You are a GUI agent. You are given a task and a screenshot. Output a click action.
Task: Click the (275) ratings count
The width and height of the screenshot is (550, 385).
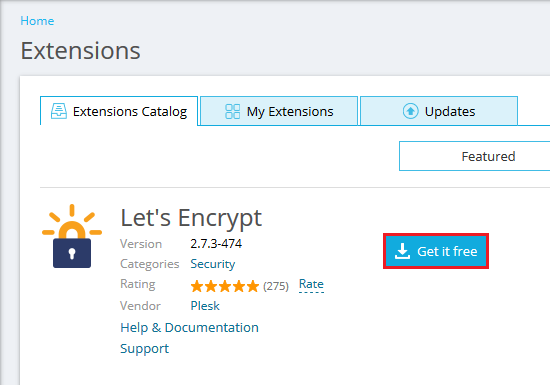pyautogui.click(x=276, y=286)
